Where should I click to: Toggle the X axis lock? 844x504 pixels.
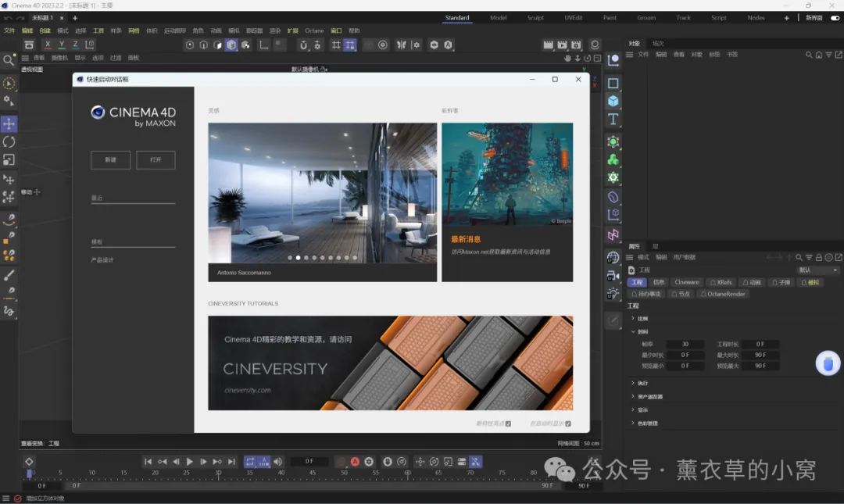48,45
